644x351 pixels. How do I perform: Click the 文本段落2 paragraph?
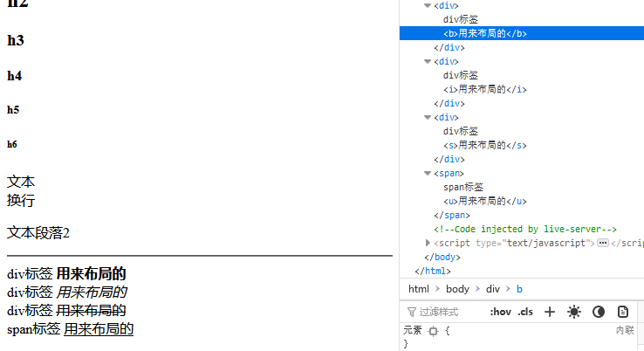click(38, 233)
